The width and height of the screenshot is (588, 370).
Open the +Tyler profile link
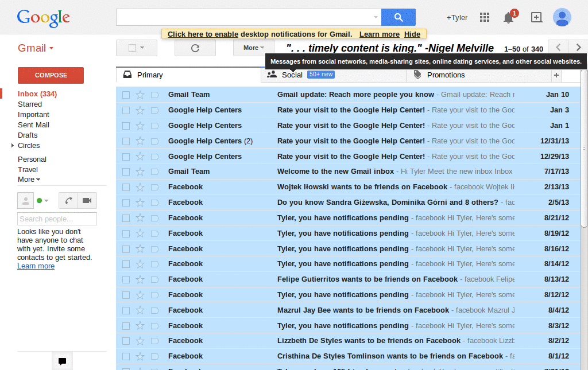coord(457,18)
